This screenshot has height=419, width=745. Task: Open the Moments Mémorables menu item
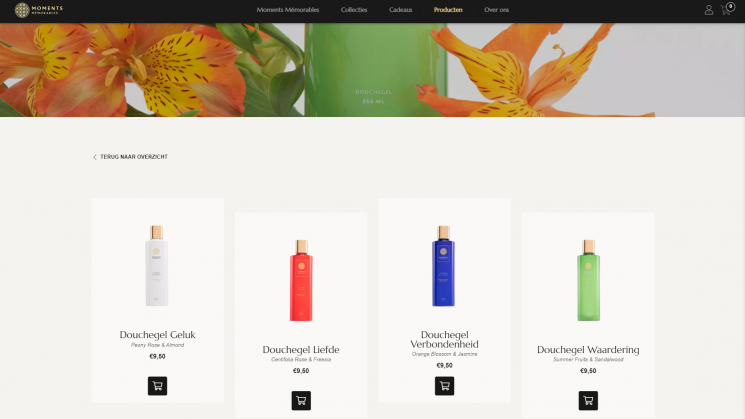[x=288, y=10]
